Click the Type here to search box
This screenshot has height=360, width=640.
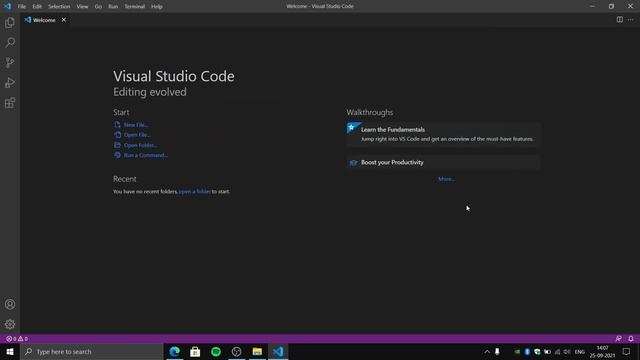(x=92, y=351)
